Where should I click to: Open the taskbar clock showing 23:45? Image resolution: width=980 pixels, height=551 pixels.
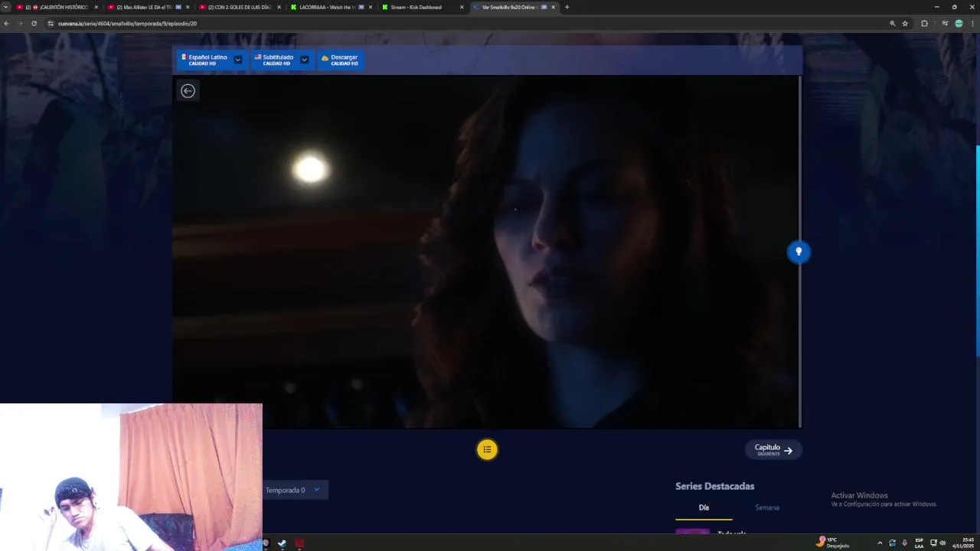click(962, 543)
